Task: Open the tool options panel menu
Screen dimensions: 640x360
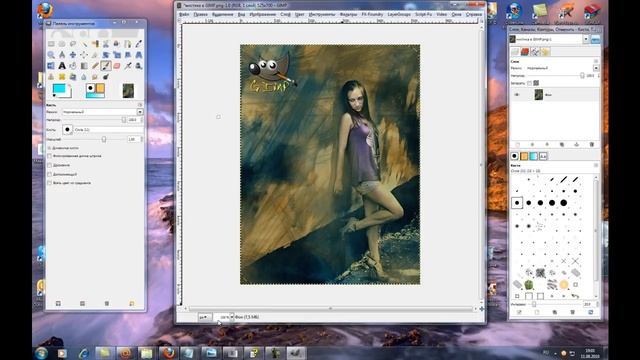Action: [x=140, y=105]
